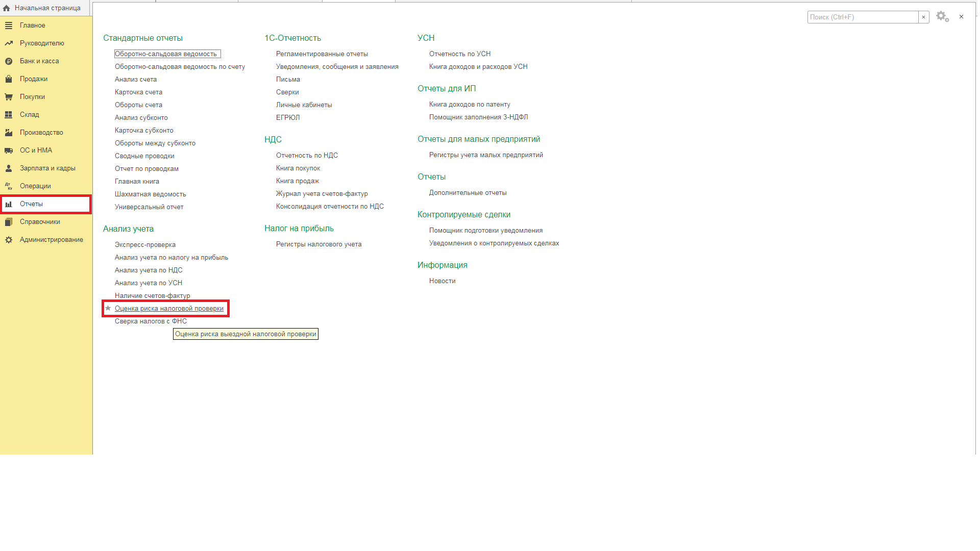Open Экспресс-проверка under Анализ учета
The image size is (980, 551).
click(145, 244)
